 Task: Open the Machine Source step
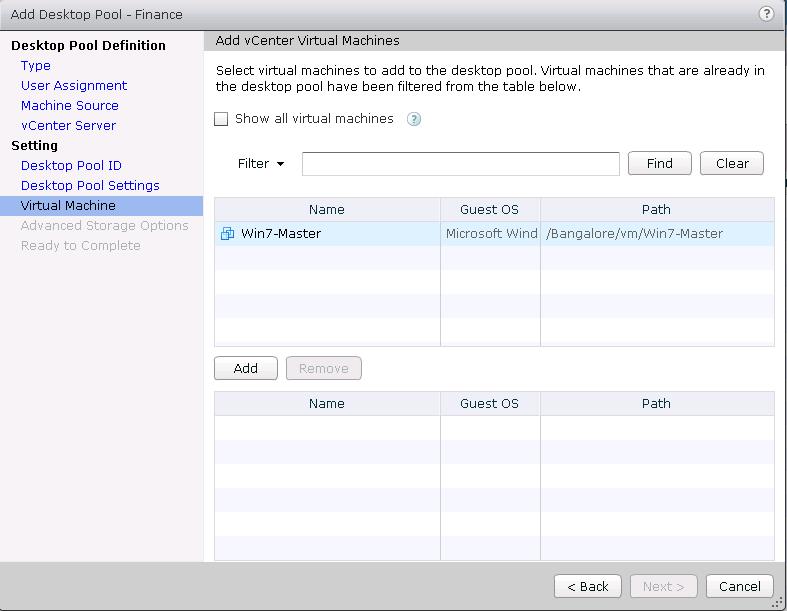[70, 106]
